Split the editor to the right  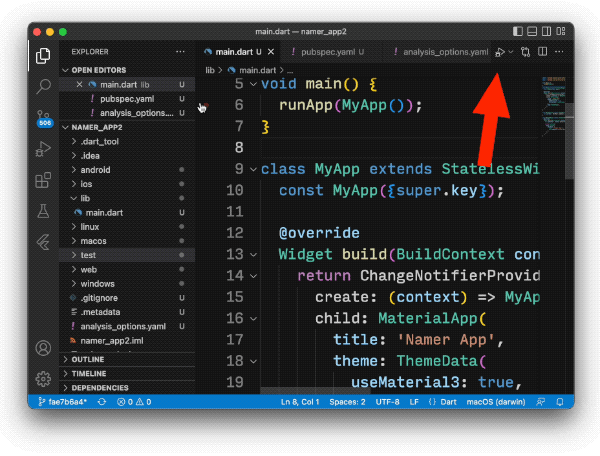pos(542,51)
